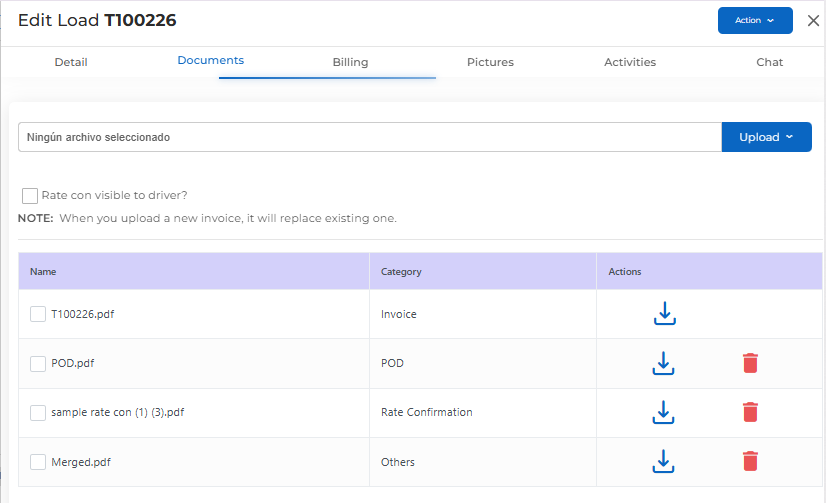
Task: Enable Rate con visible to driver
Action: point(30,196)
